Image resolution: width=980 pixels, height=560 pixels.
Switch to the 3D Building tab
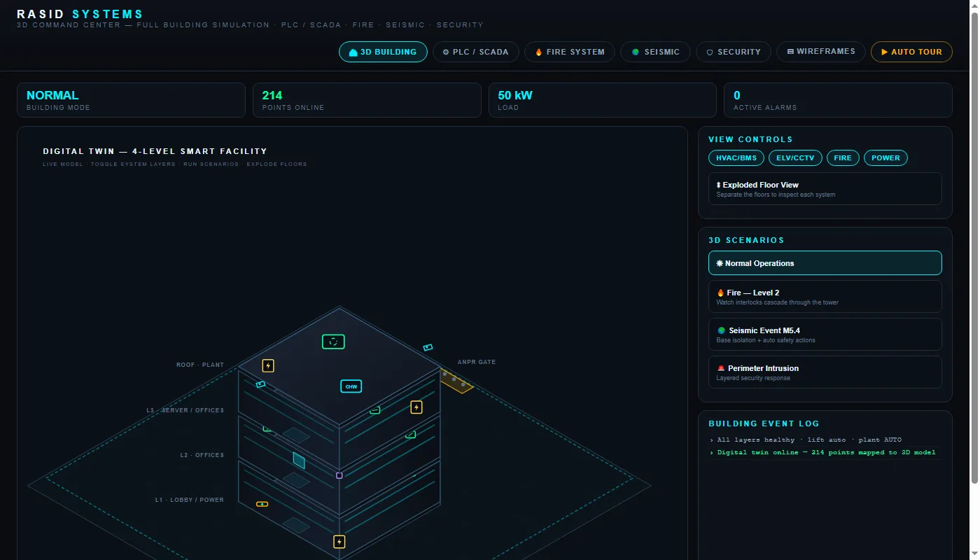(383, 52)
